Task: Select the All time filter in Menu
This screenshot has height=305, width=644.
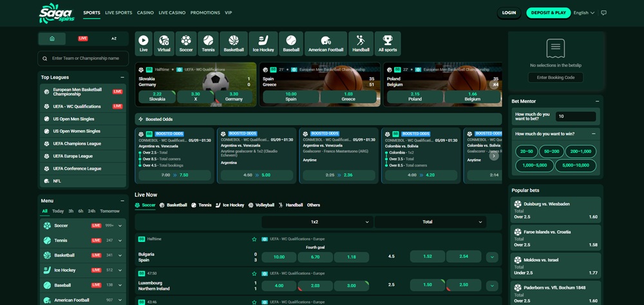Action: 45,211
